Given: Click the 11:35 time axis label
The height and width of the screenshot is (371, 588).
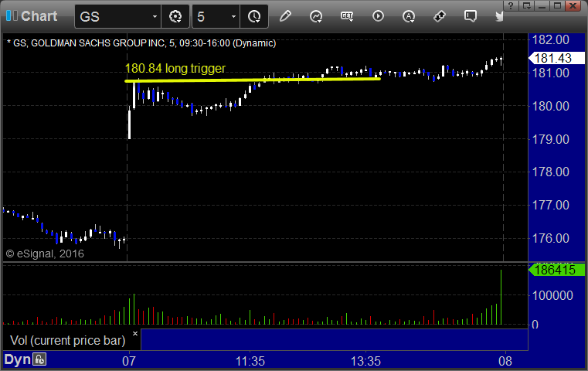Looking at the screenshot, I should coord(250,361).
